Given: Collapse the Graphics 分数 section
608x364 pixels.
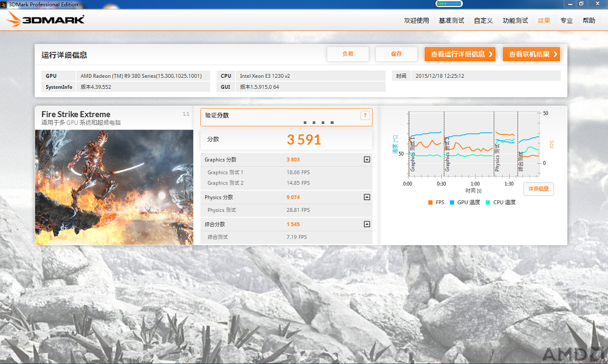Looking at the screenshot, I should (367, 159).
